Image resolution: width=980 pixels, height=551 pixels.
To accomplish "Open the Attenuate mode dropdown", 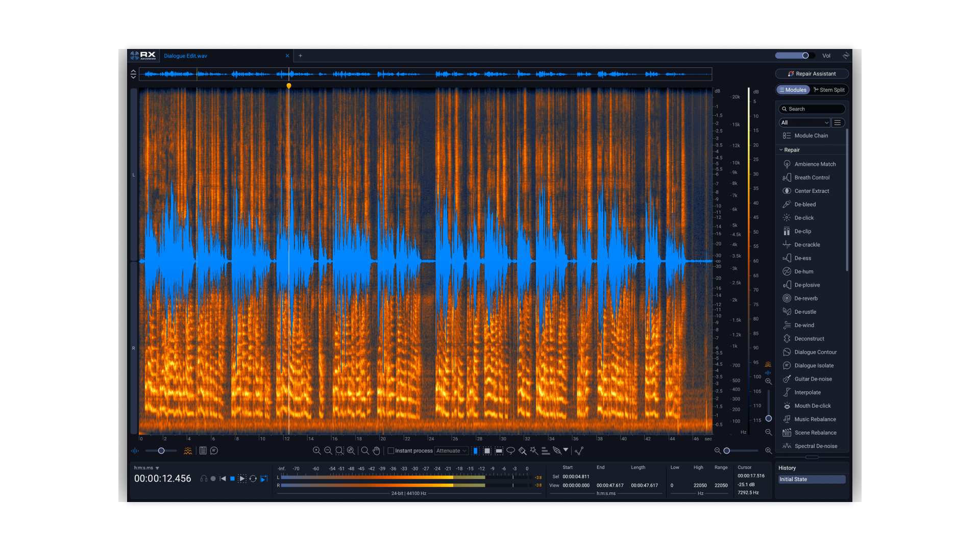I will coord(451,450).
